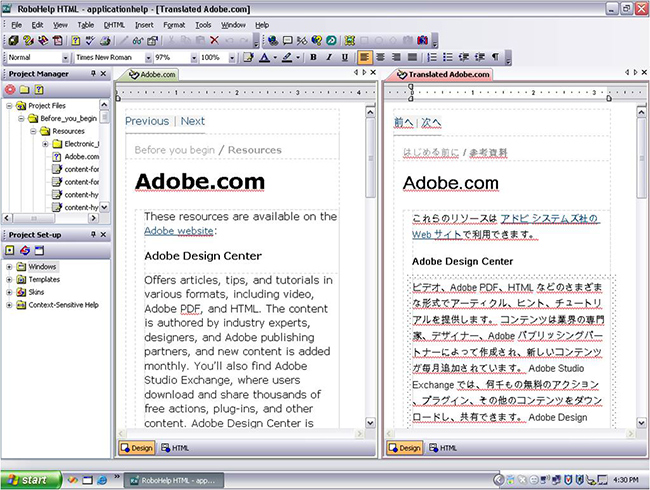This screenshot has width=650, height=490.
Task: Toggle Design view in right pane
Action: tap(404, 448)
